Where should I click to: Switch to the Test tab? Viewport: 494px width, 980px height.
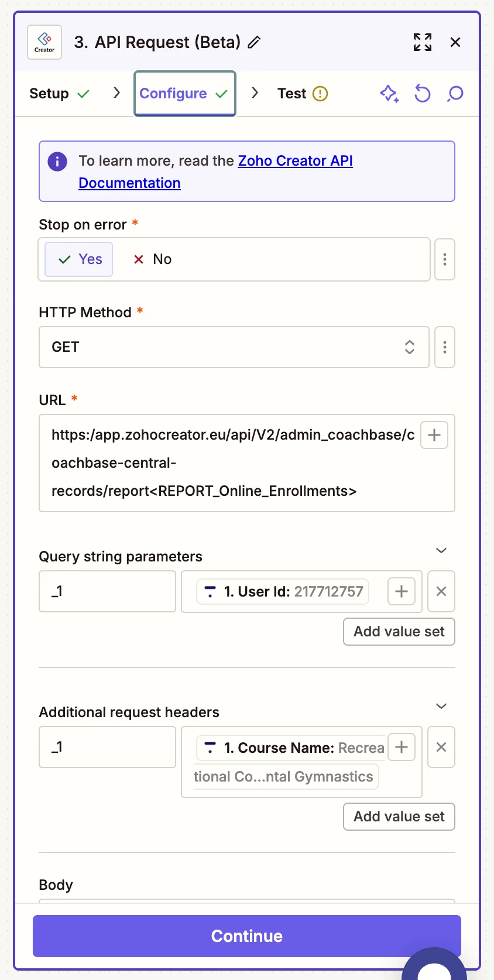click(x=302, y=94)
